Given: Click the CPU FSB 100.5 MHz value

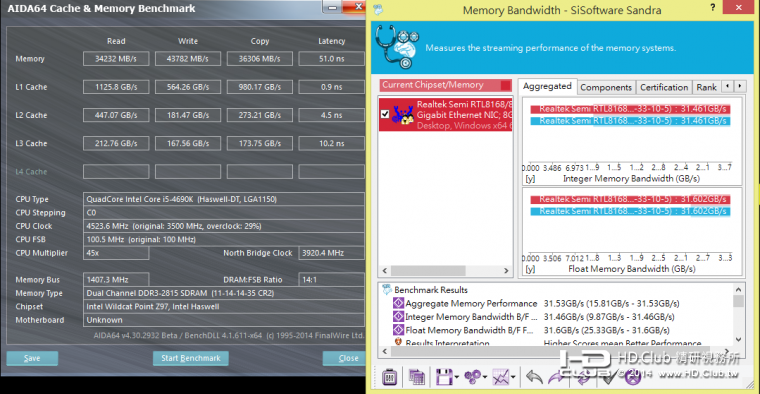Looking at the screenshot, I should click(223, 239).
